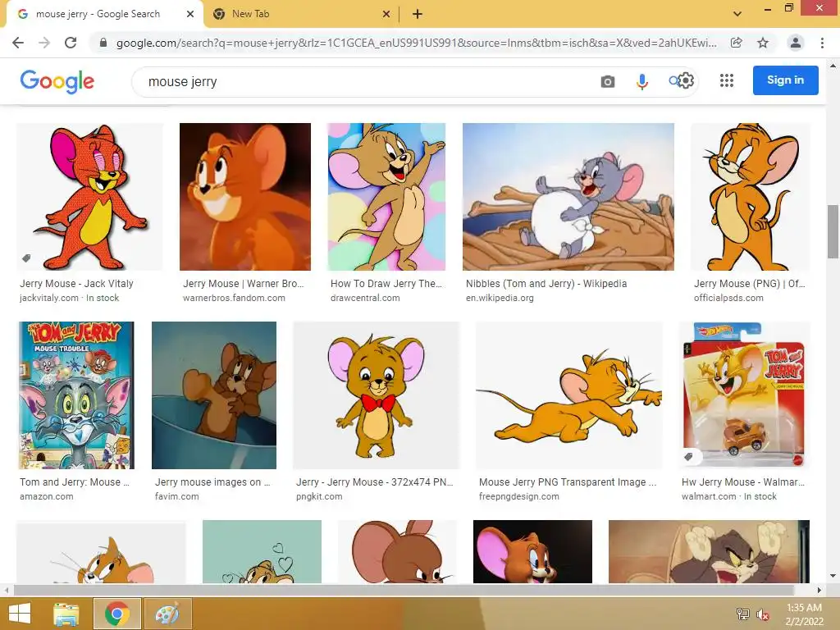
Task: Open Tom and Jerry Mouse Trouble cover
Action: point(76,395)
